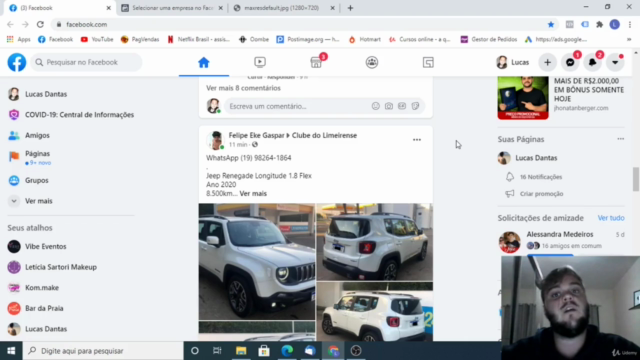
Task: Open the Bar da Praia shortcut
Action: [x=44, y=308]
